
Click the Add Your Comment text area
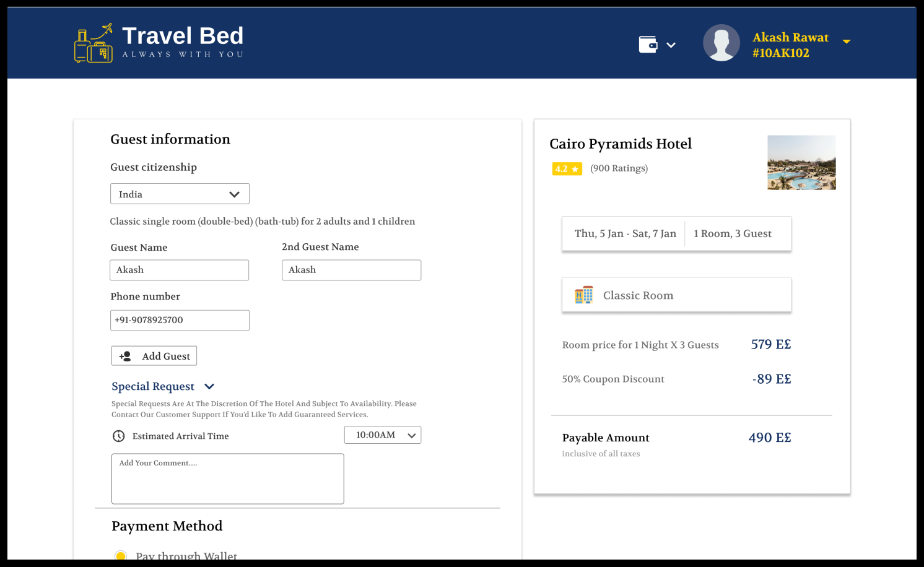[227, 478]
